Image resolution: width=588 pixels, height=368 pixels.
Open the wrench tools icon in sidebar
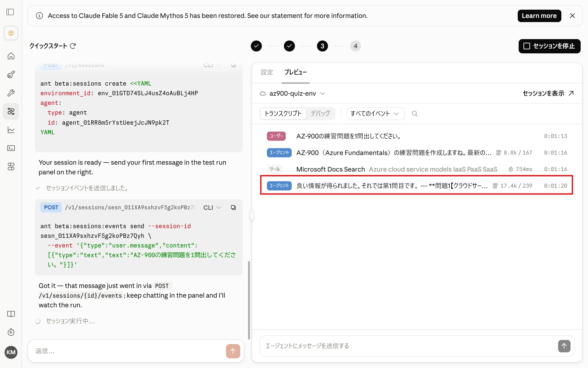[11, 93]
